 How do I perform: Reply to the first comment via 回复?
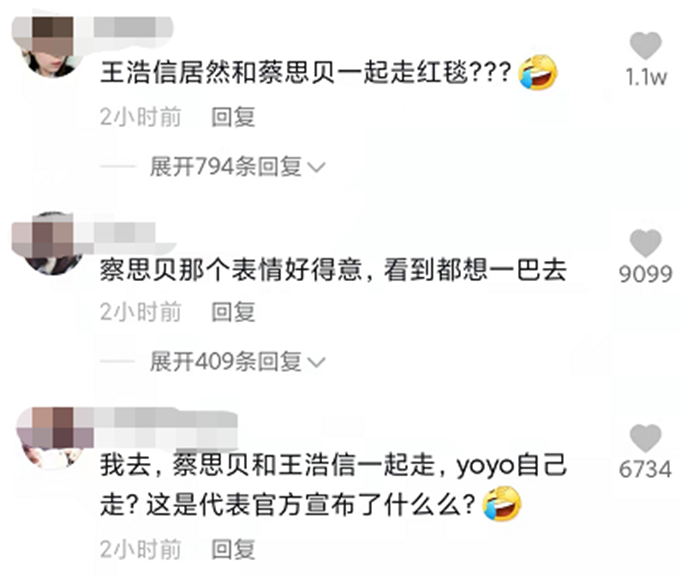[x=233, y=117]
